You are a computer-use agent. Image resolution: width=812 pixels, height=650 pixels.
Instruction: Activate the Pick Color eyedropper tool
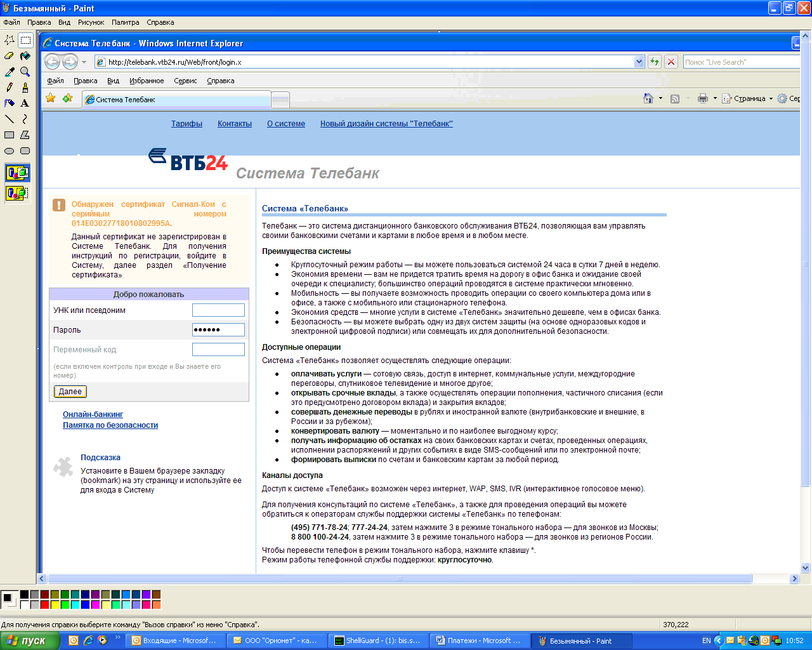pos(10,72)
